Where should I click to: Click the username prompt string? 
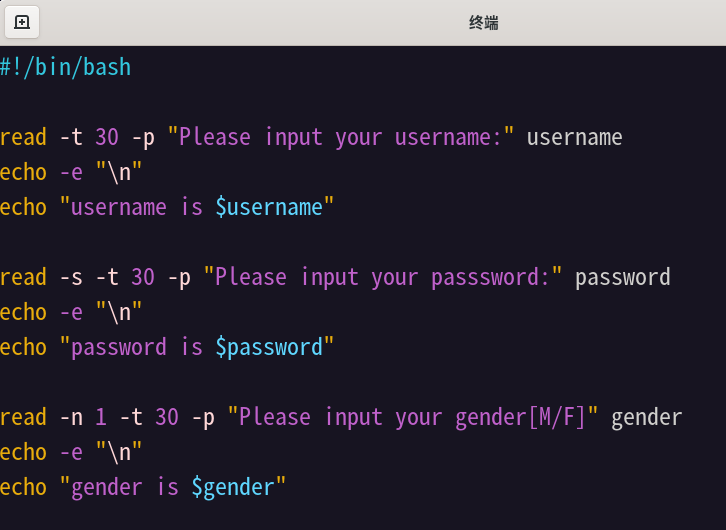(x=341, y=137)
